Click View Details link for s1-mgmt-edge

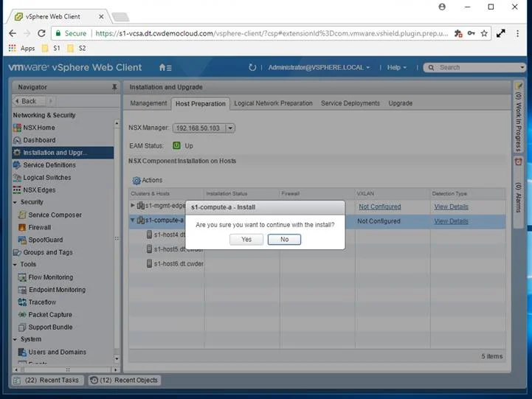[x=451, y=207]
